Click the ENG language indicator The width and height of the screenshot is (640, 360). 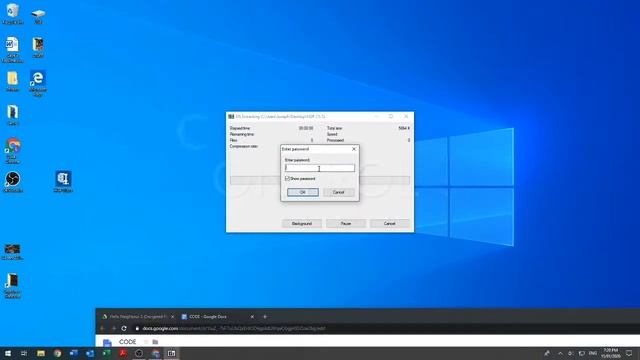593,353
